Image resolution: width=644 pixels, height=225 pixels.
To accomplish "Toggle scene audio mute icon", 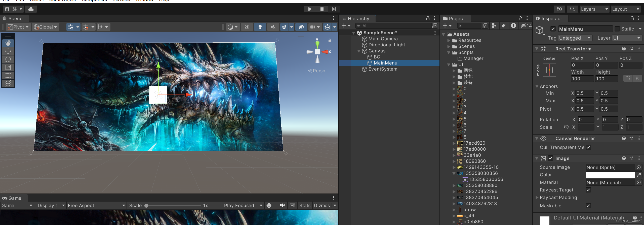I will [x=273, y=27].
